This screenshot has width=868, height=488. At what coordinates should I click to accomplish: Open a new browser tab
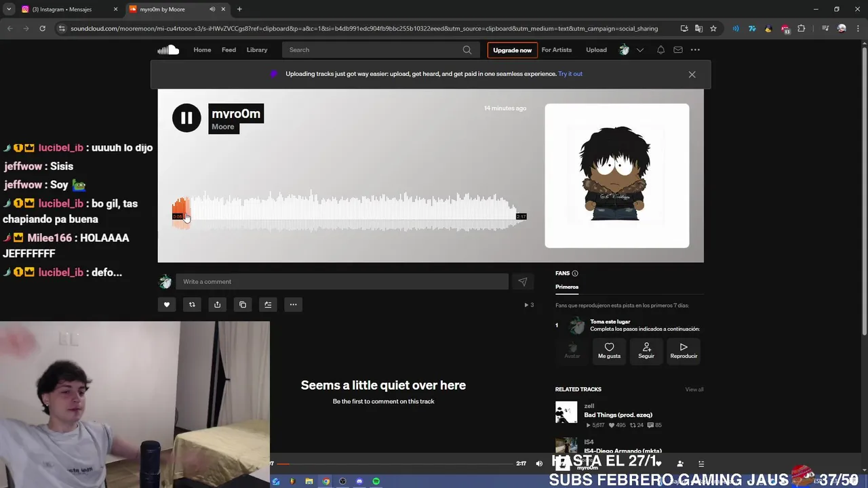[x=239, y=9]
